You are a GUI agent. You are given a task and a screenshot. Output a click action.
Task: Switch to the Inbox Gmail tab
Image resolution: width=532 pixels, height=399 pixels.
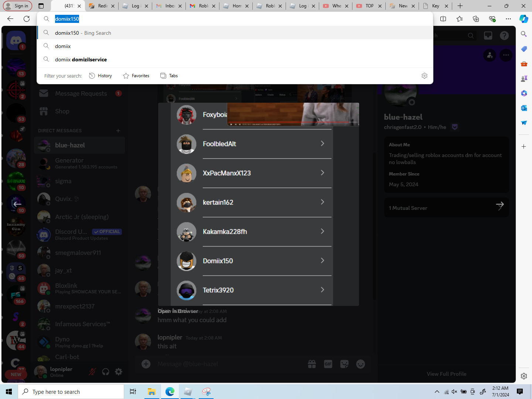[168, 6]
